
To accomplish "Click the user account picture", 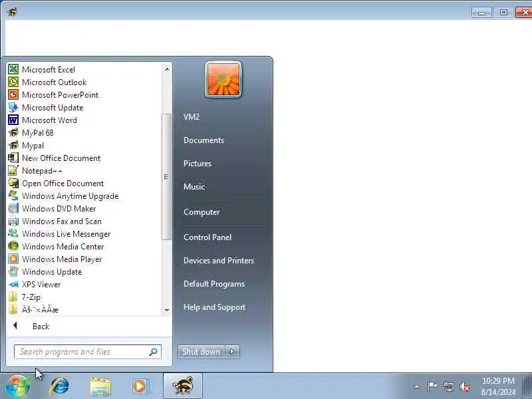I will tap(223, 80).
